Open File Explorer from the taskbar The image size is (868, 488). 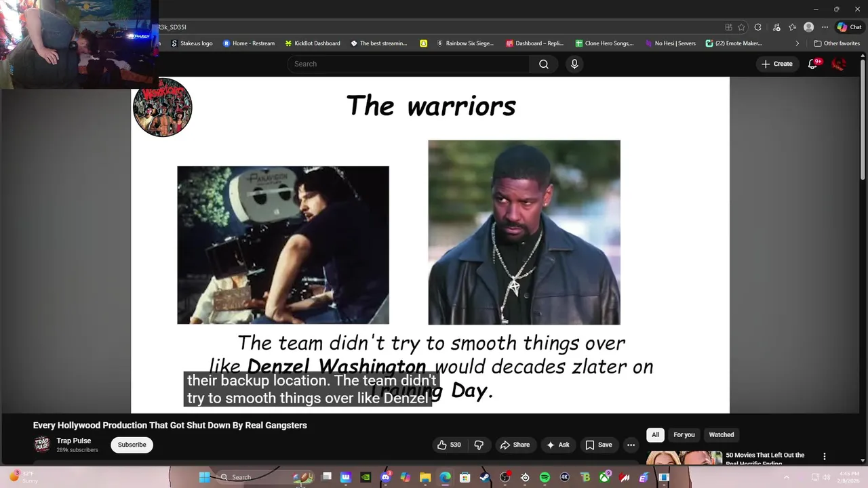(x=425, y=477)
